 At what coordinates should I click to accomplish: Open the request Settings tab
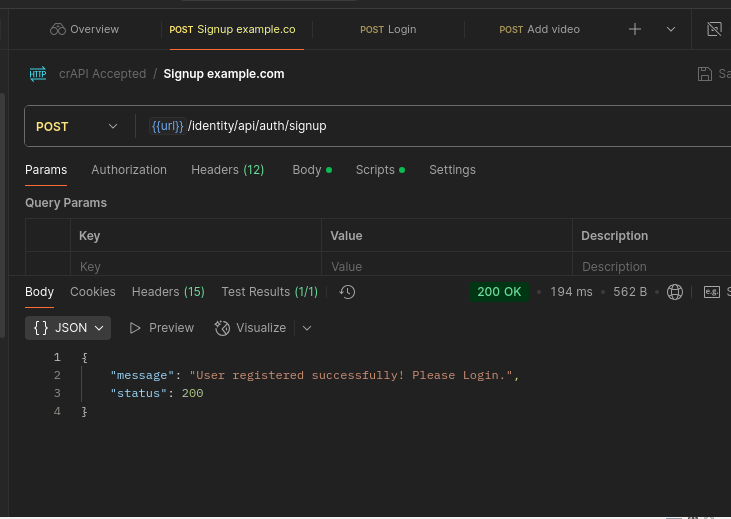coord(452,170)
